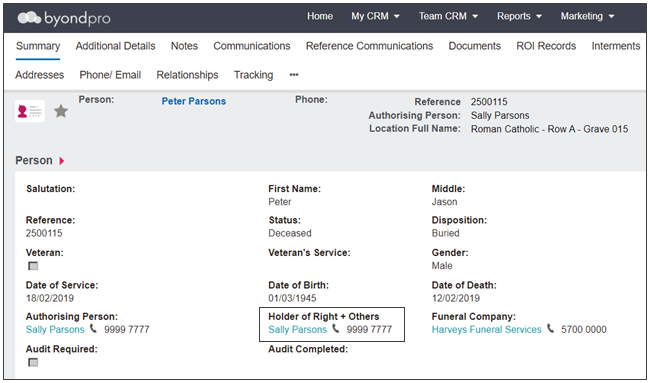
Task: Click phone icon in Holder of Right field
Action: (x=336, y=329)
